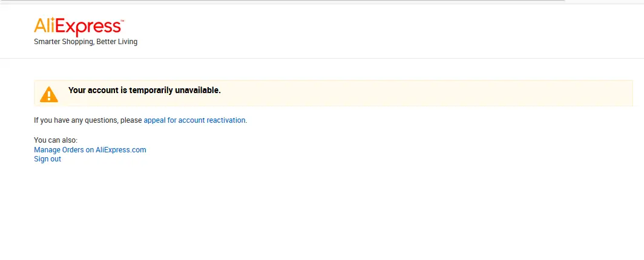Click the divider line below the header
This screenshot has height=260, width=644.
pos(322,58)
